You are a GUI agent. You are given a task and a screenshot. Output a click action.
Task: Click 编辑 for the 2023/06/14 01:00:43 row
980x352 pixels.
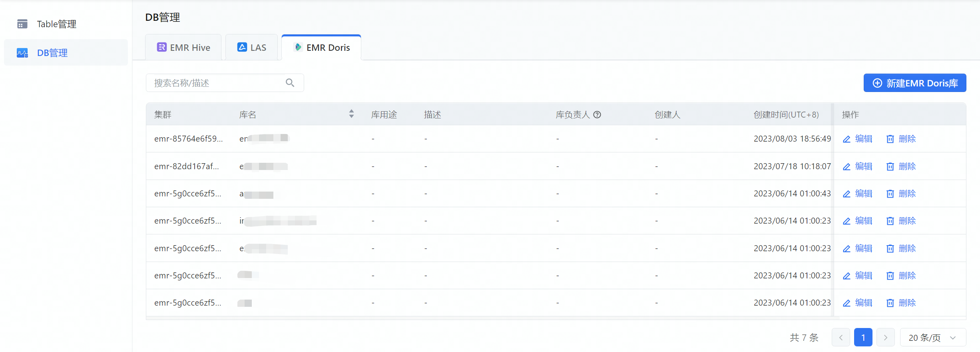[x=863, y=194]
